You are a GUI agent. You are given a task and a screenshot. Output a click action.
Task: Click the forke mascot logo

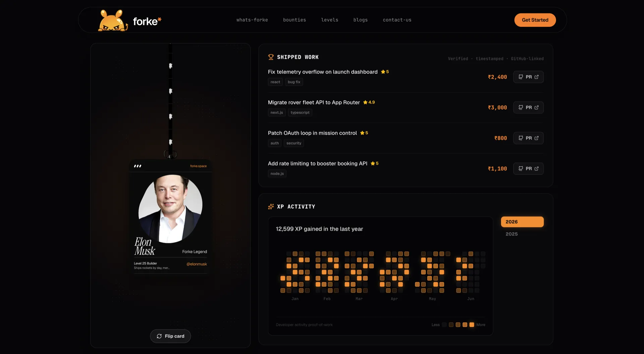tap(113, 20)
